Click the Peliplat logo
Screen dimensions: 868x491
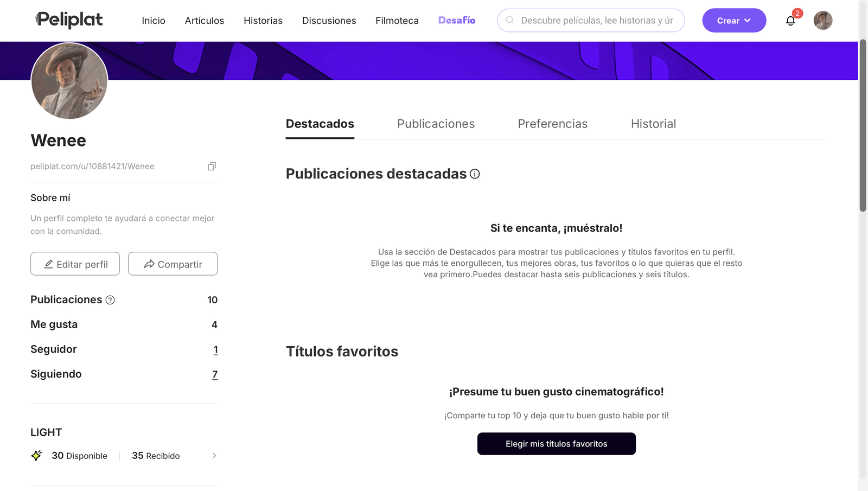[69, 20]
